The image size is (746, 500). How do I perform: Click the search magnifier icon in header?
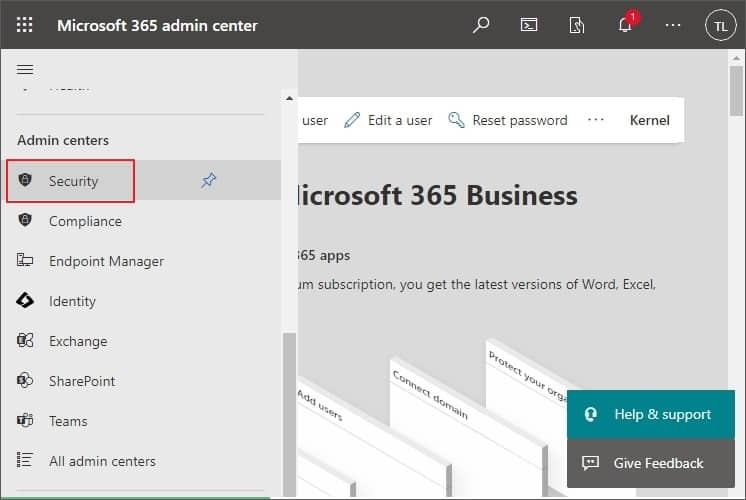[481, 25]
